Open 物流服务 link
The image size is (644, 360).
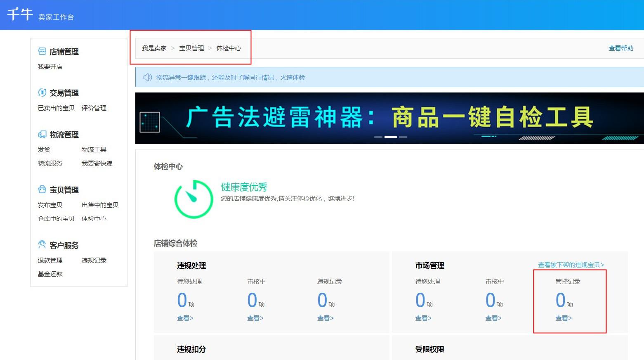pos(50,163)
